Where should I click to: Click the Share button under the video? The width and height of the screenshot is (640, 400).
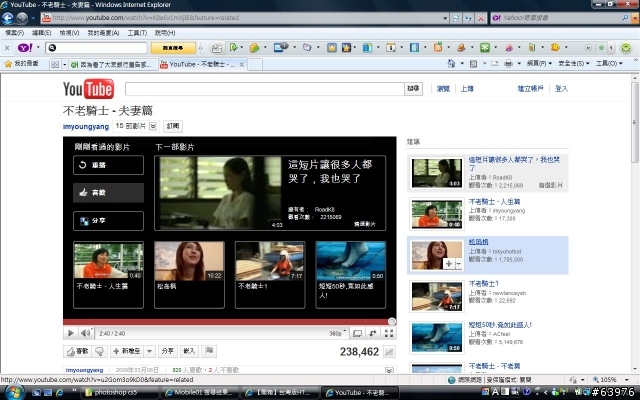pyautogui.click(x=167, y=351)
